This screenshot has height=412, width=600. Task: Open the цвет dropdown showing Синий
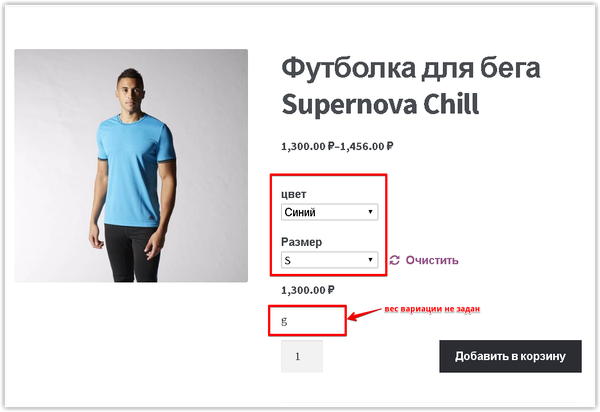[x=329, y=212]
